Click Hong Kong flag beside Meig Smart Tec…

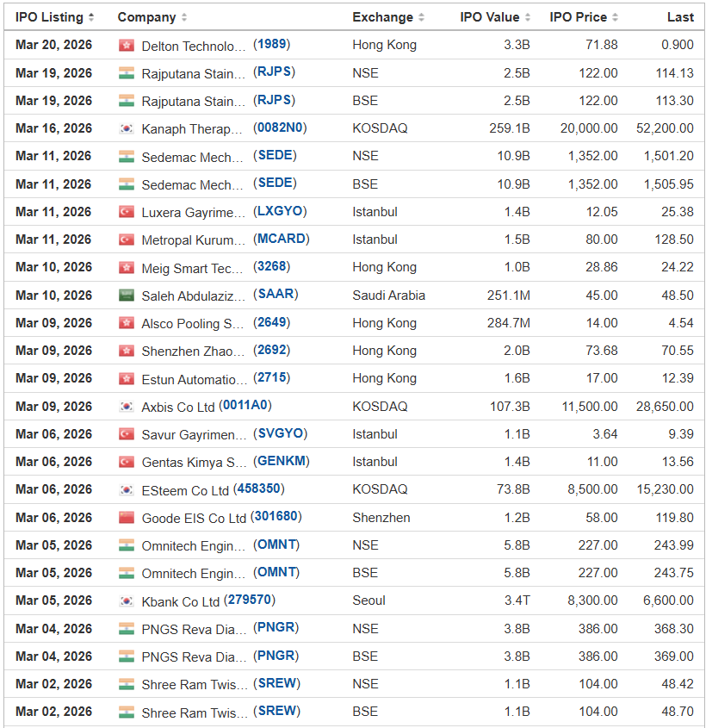(127, 268)
